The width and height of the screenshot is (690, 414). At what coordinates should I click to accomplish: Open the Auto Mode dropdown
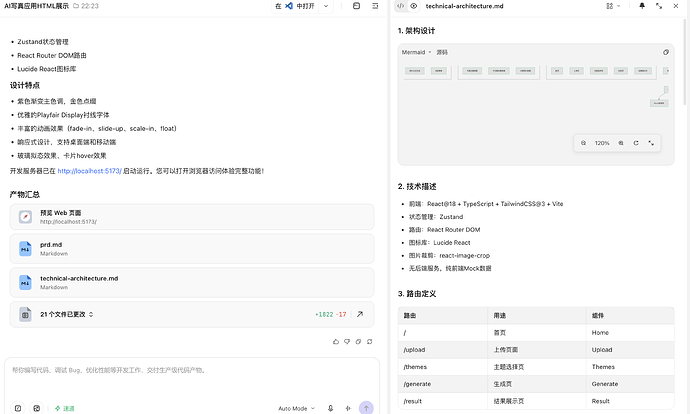[x=296, y=409]
